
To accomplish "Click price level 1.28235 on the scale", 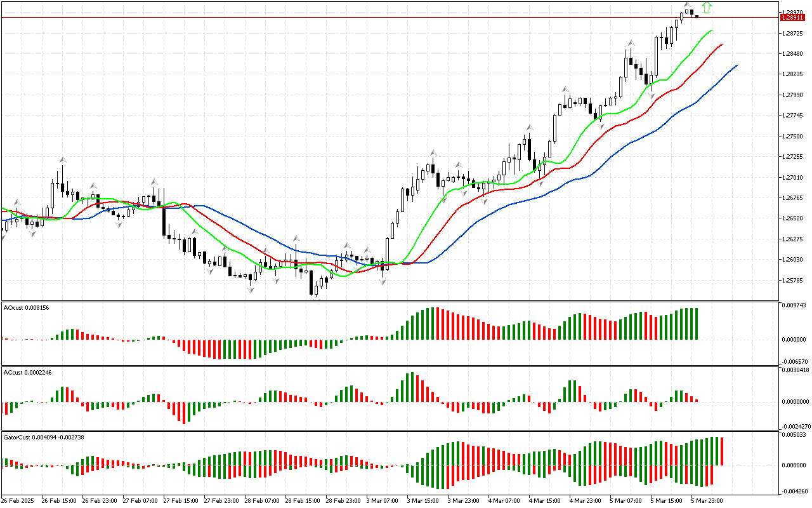I will [x=794, y=74].
